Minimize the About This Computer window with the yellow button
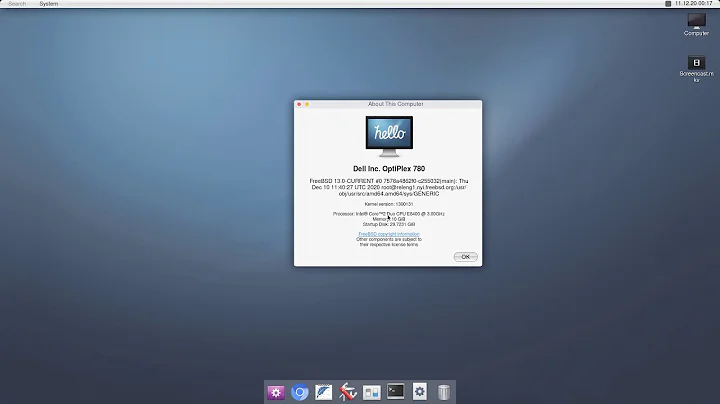The width and height of the screenshot is (720, 404). (x=307, y=104)
